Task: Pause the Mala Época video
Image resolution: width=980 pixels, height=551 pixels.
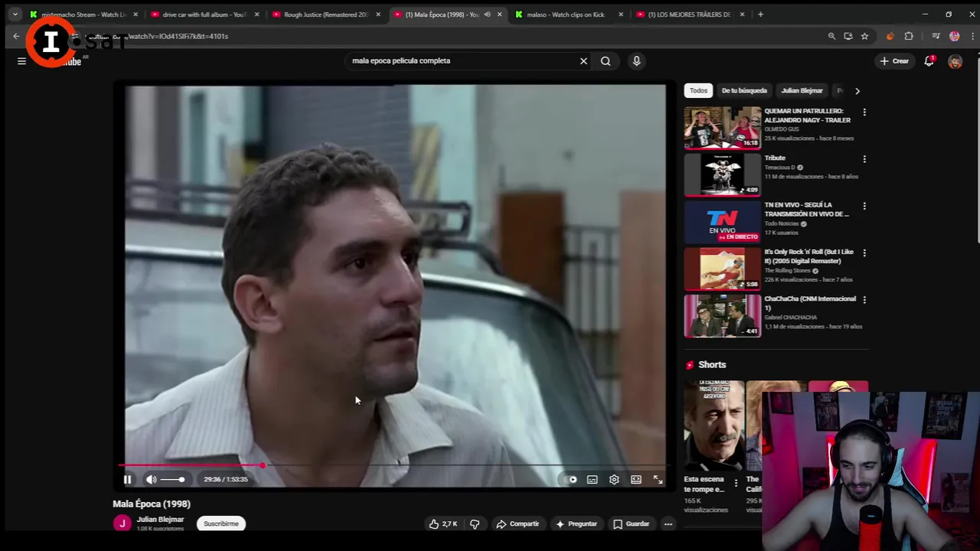Action: tap(128, 480)
